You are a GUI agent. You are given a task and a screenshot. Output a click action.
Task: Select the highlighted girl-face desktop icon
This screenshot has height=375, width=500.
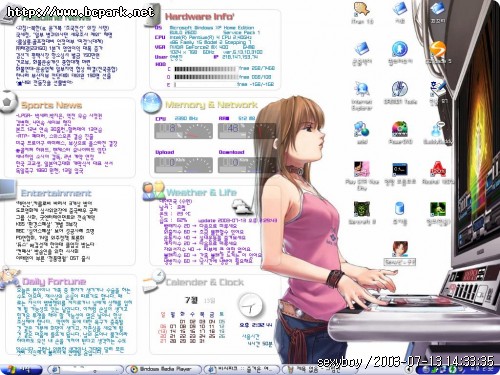pyautogui.click(x=400, y=249)
